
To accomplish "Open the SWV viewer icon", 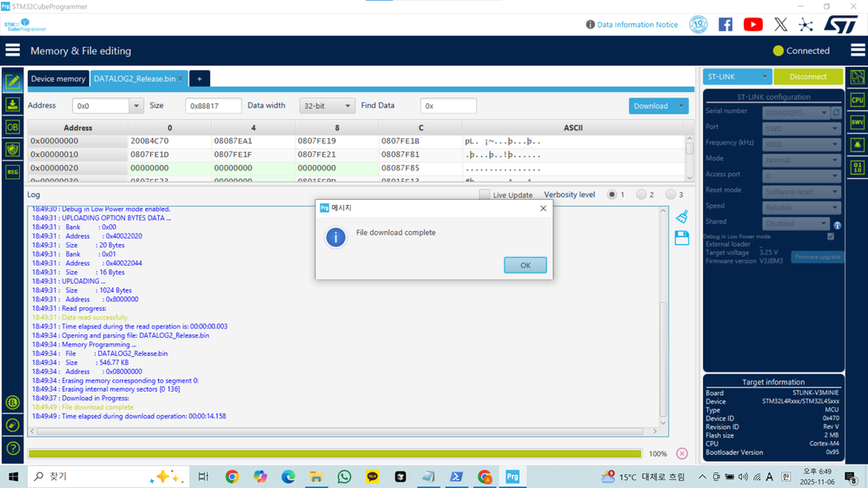I will pos(858,122).
